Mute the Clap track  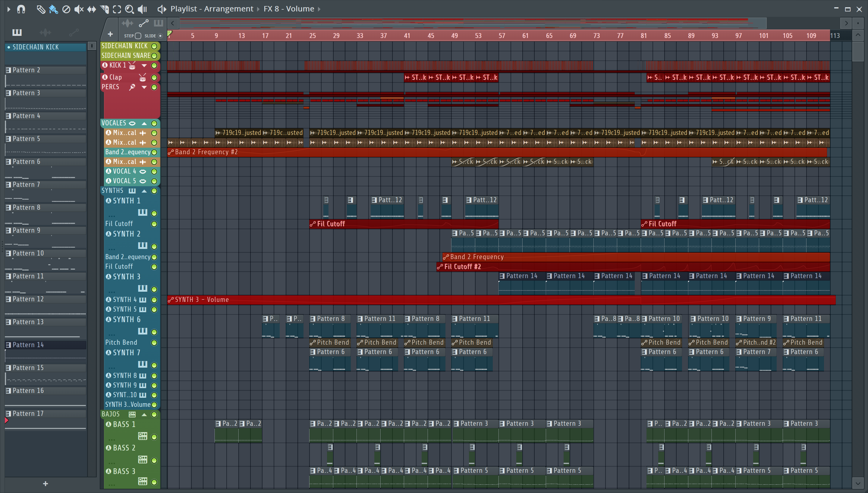click(x=154, y=77)
